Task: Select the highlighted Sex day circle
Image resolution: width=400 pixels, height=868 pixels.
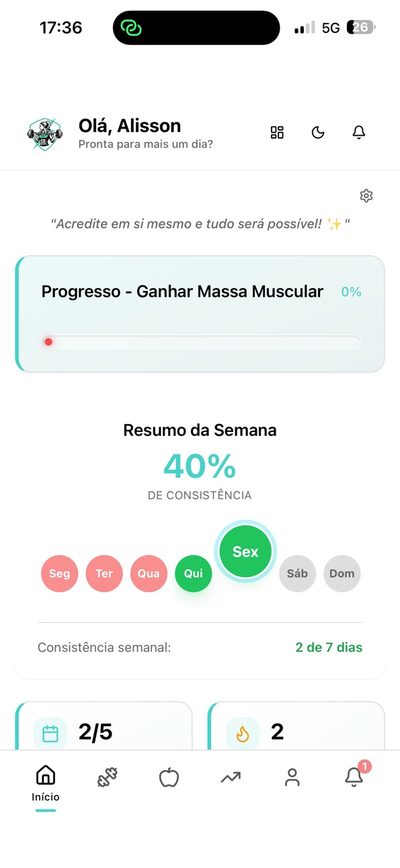Action: 245,552
